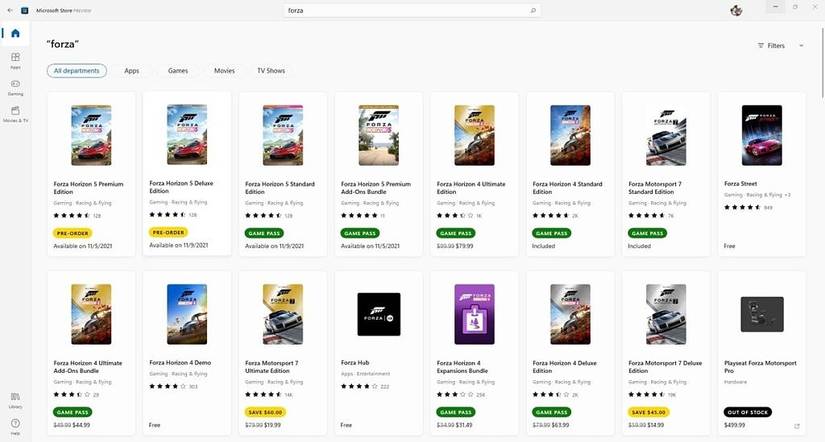Click PRE-ORDER badge on Horizon 5 Deluxe Edition
Screen dimensions: 825x442
(168, 232)
